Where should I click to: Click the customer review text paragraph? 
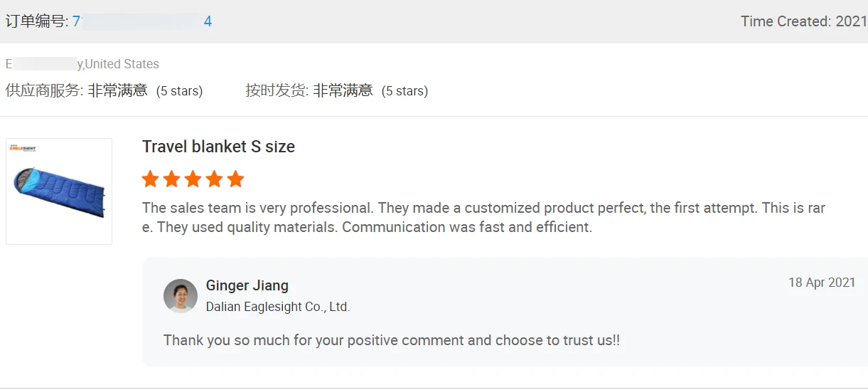click(483, 218)
